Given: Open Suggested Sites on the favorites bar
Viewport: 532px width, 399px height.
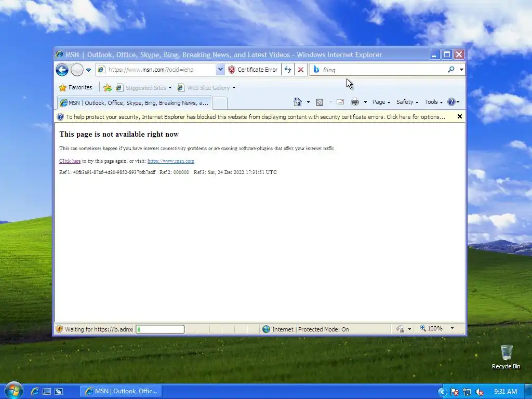Looking at the screenshot, I should (x=144, y=87).
